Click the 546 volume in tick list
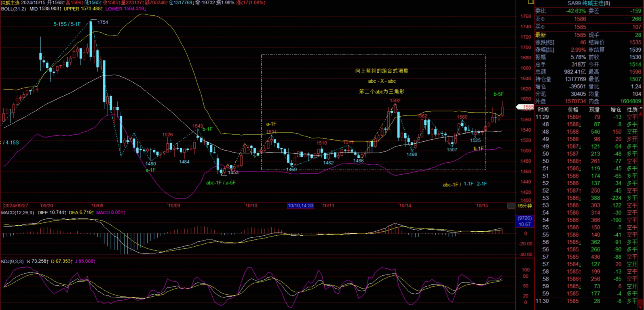644x310 pixels. coord(595,132)
